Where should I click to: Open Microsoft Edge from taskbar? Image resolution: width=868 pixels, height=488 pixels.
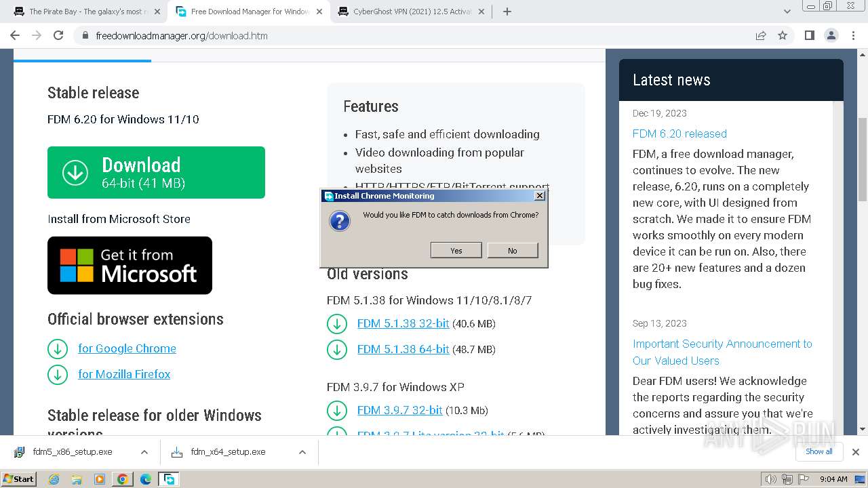point(145,479)
